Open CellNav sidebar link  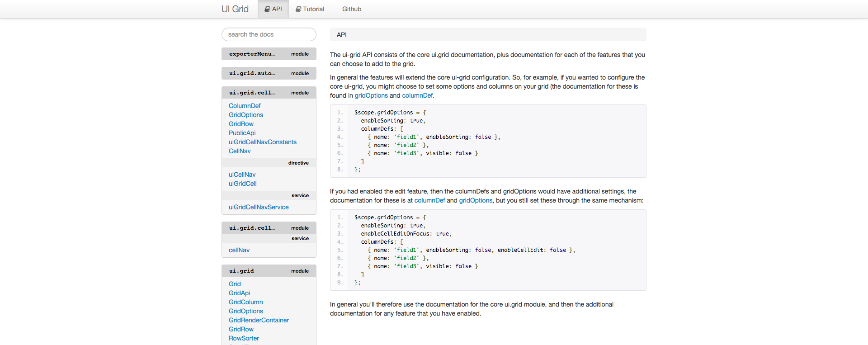240,151
